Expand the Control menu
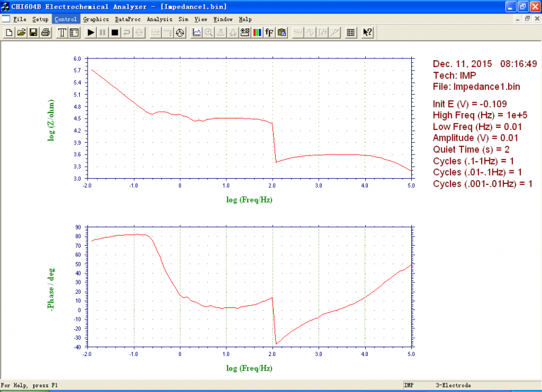Screen dimensions: 542x392 pos(65,20)
